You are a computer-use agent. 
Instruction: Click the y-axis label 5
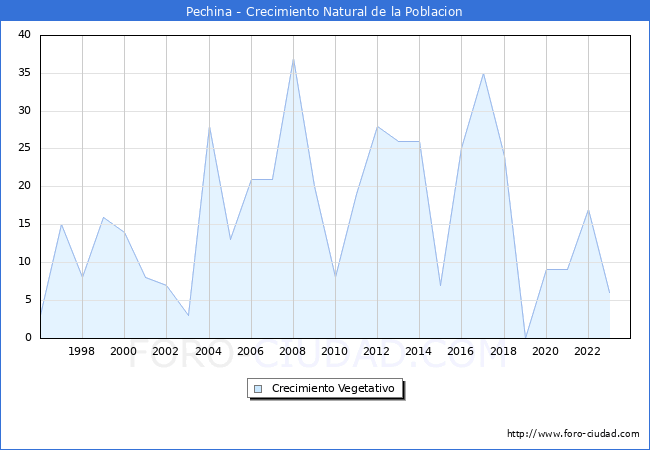click(x=28, y=299)
